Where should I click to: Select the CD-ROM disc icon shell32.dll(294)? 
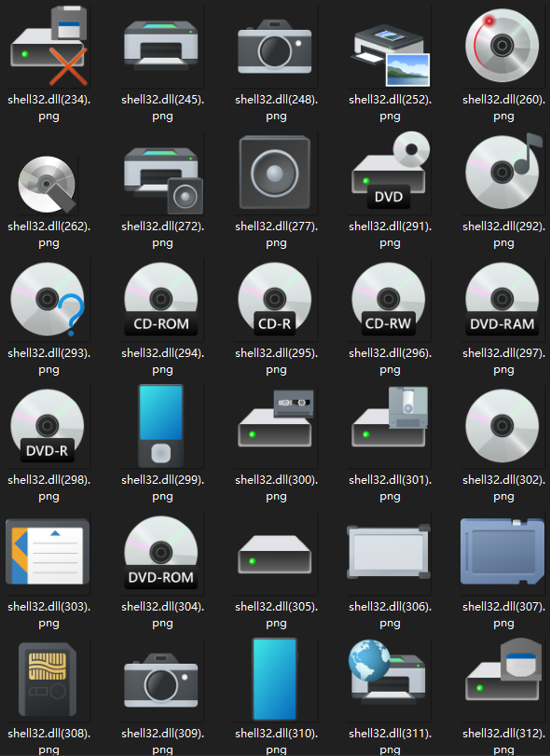(x=161, y=299)
